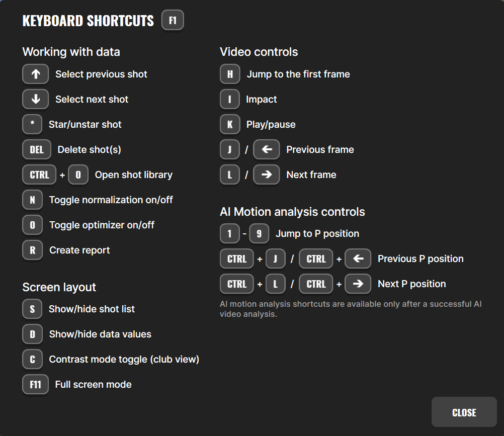504x436 pixels.
Task: Click the right arrow Next frame key
Action: point(266,175)
